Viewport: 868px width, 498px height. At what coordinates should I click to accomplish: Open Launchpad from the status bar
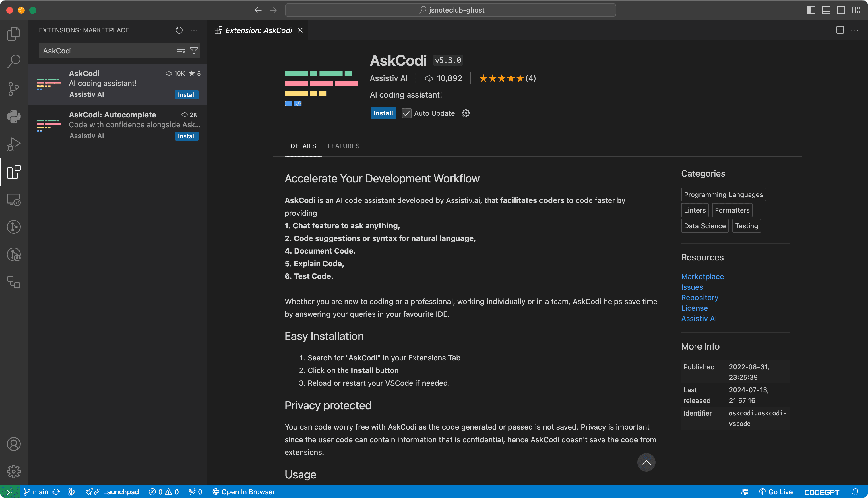(112, 492)
